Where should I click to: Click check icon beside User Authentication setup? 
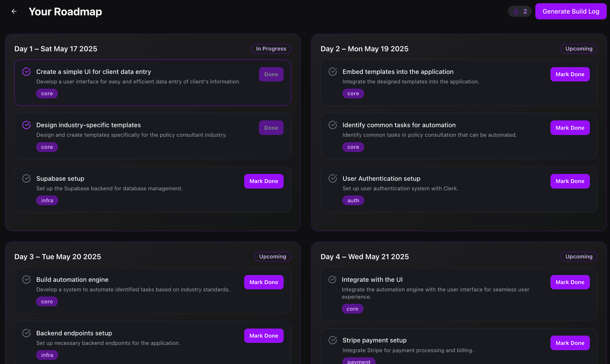click(333, 179)
